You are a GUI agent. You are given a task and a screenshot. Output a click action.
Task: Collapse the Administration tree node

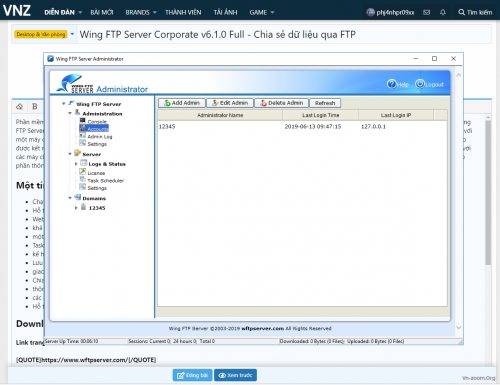[x=70, y=113]
